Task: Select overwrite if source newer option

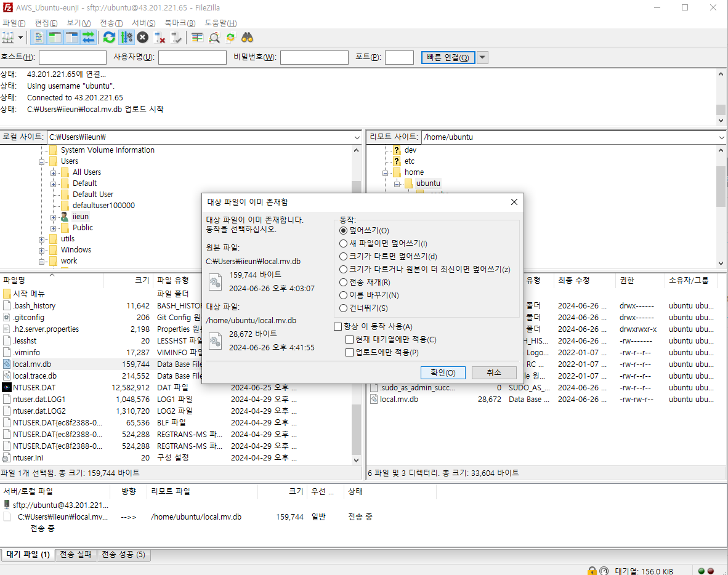Action: coord(343,243)
